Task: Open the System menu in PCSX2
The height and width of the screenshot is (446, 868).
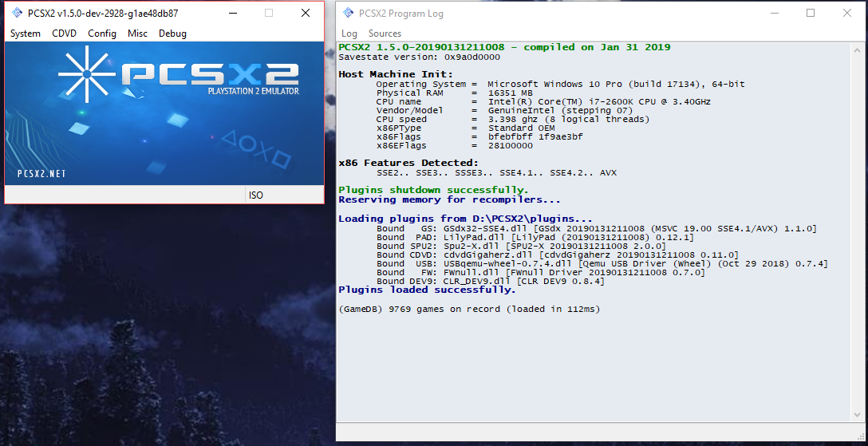Action: tap(26, 34)
